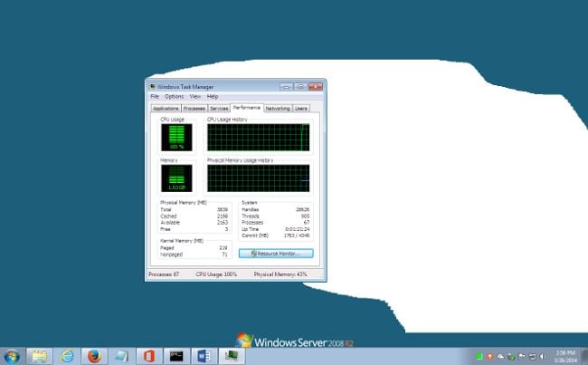Image resolution: width=588 pixels, height=365 pixels.
Task: Open the Windows Start menu
Action: pyautogui.click(x=12, y=356)
